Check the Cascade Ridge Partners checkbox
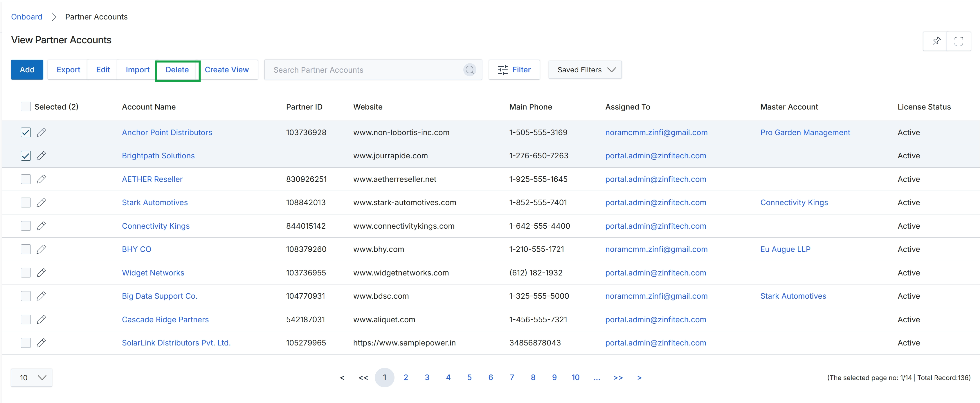The height and width of the screenshot is (403, 980). (26, 319)
